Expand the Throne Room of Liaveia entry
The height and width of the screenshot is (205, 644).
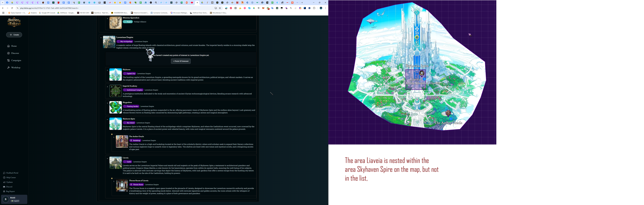tap(114, 181)
